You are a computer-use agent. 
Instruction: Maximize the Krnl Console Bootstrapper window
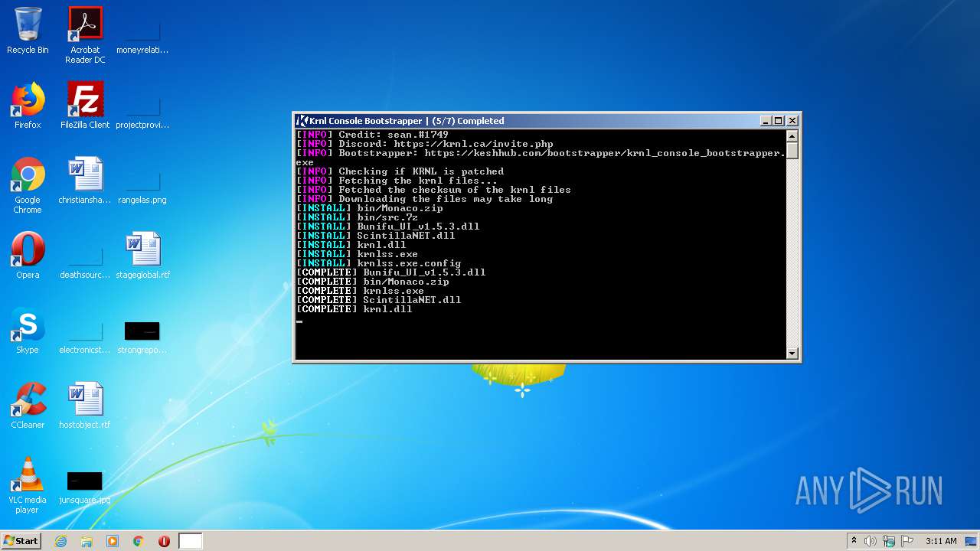pos(779,121)
